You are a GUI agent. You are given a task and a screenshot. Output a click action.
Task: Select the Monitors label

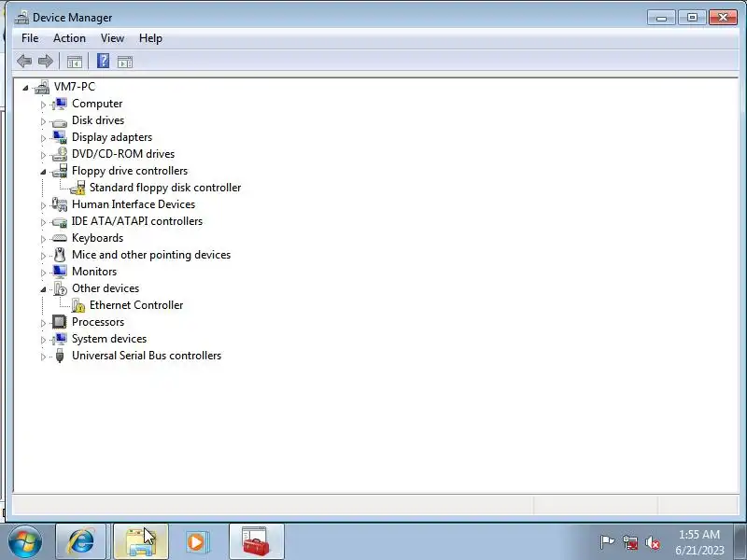[x=94, y=272]
